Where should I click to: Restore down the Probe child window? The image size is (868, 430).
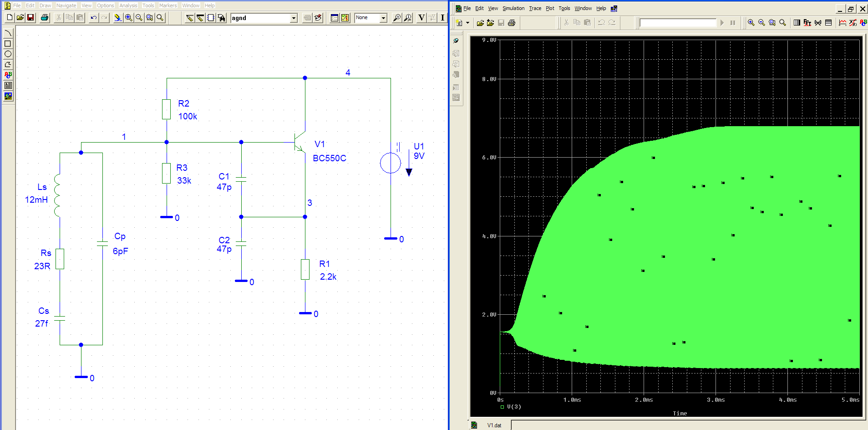coord(850,9)
